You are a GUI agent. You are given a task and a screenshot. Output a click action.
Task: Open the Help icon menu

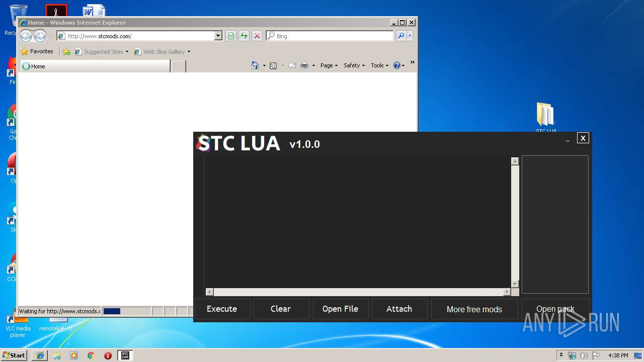pos(399,65)
